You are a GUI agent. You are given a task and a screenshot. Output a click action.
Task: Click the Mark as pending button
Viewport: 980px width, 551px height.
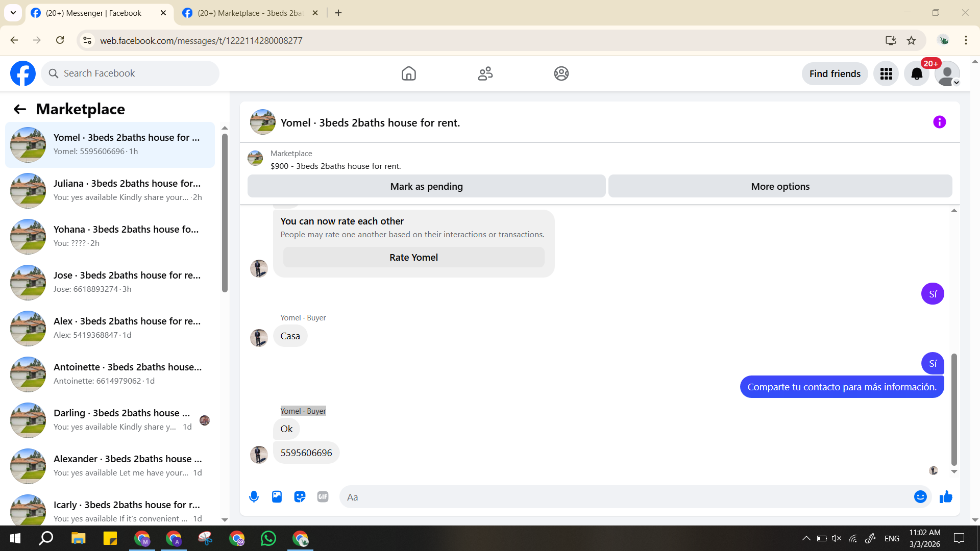(427, 186)
